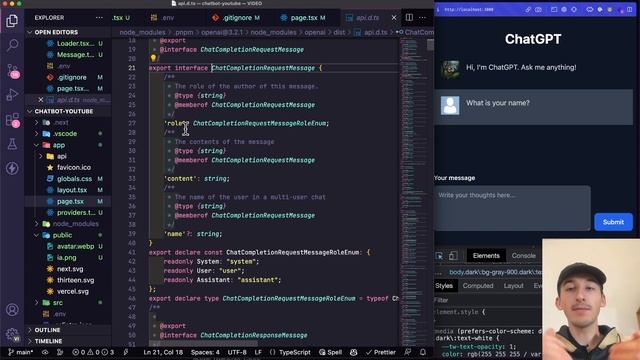Expand the .vscode folder

pos(65,133)
